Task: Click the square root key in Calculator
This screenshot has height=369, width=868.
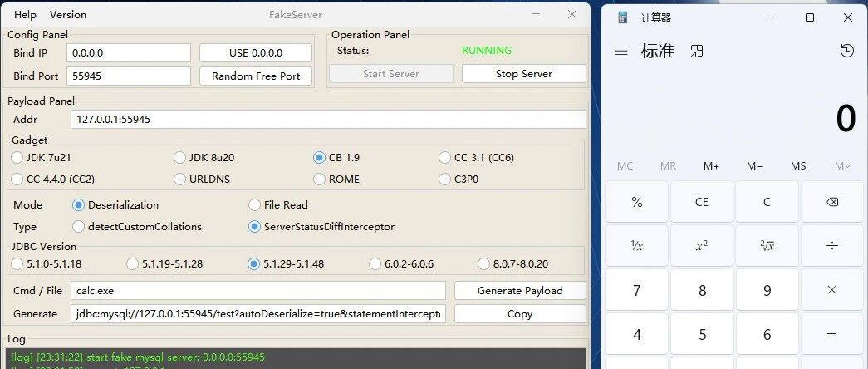Action: (x=767, y=245)
